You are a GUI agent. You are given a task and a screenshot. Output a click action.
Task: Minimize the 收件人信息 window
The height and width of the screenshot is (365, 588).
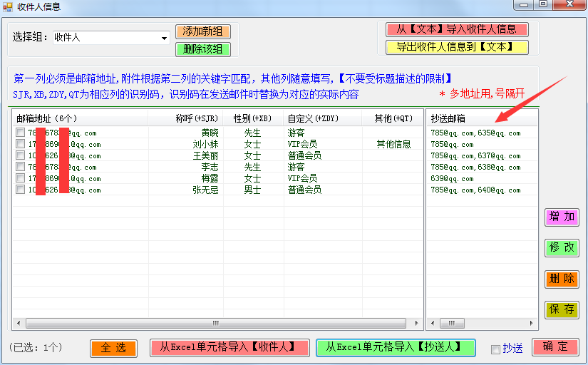click(525, 4)
